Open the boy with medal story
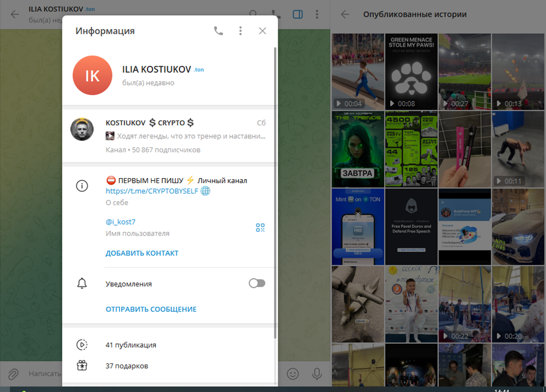The height and width of the screenshot is (392, 546). tap(411, 304)
